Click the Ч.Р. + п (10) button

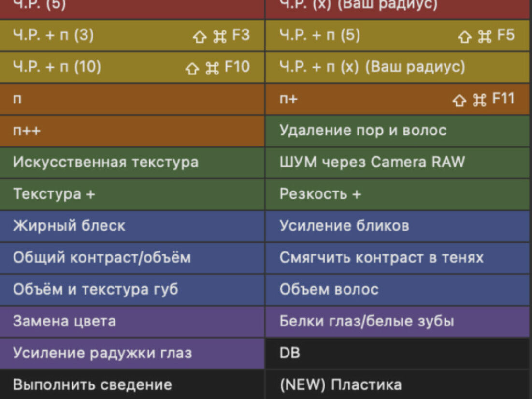click(131, 67)
